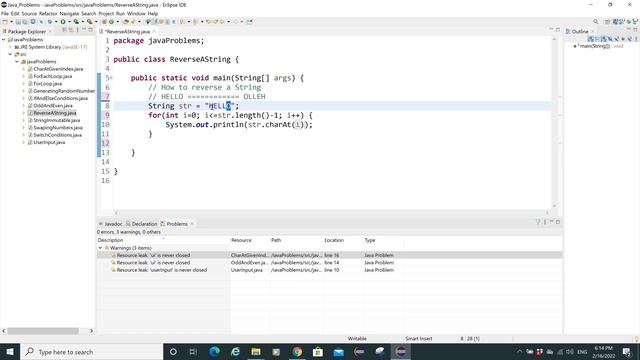Open the New file dropdown arrow
Screen dimensions: 640x360
point(11,22)
